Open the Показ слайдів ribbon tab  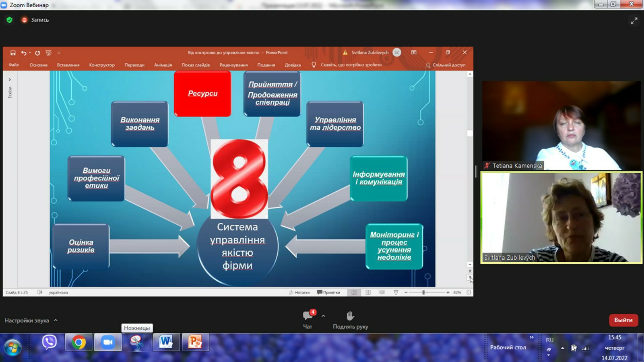pyautogui.click(x=195, y=65)
